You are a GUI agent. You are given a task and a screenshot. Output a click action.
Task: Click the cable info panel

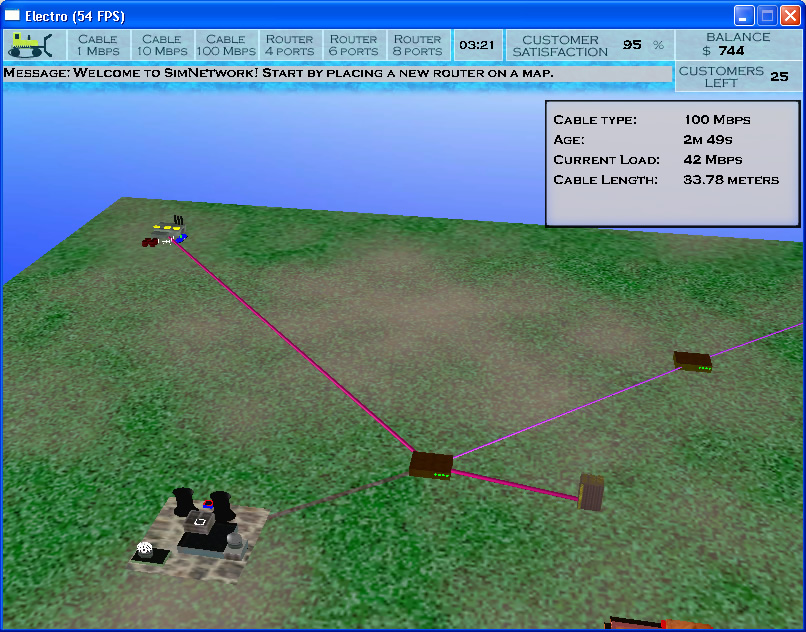click(x=672, y=162)
